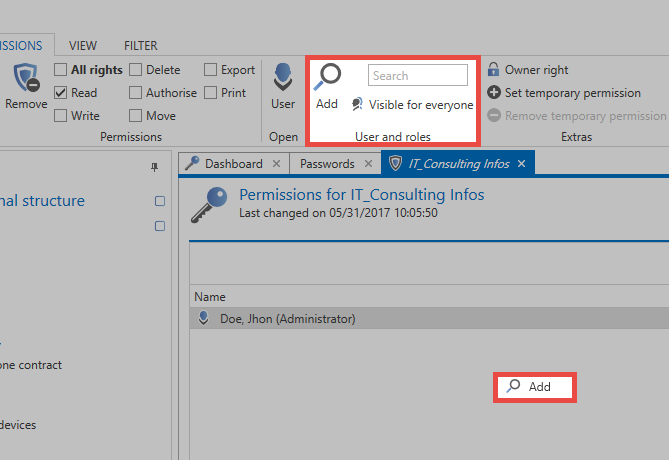
Task: Click the Remove shield icon
Action: pos(26,77)
